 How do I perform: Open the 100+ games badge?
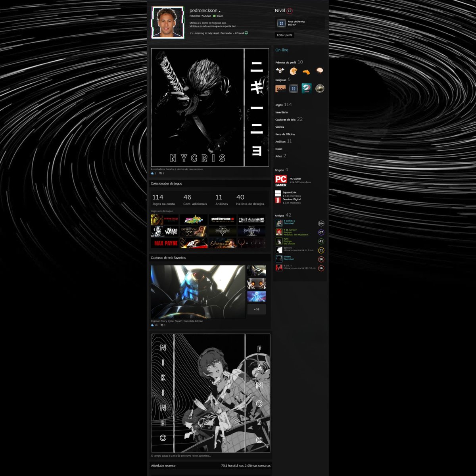[280, 88]
